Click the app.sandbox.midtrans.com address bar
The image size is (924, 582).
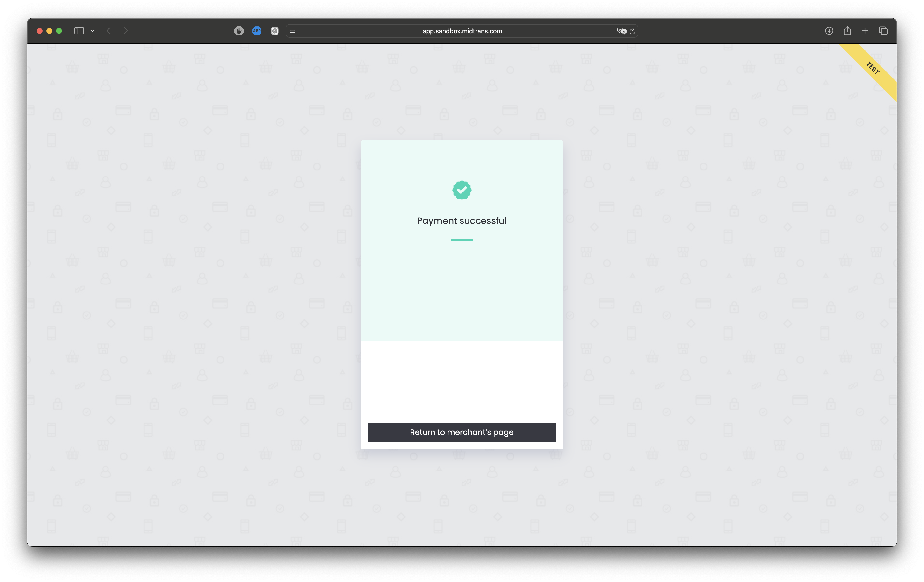462,31
